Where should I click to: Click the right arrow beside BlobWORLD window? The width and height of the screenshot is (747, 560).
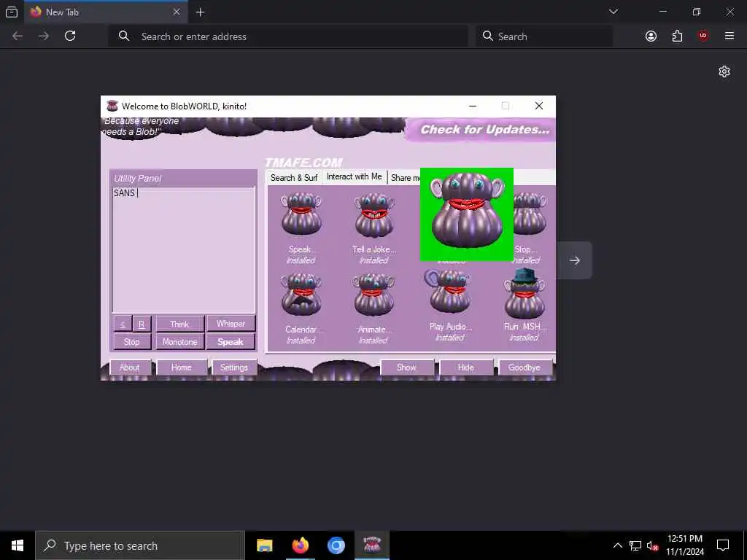coord(575,260)
